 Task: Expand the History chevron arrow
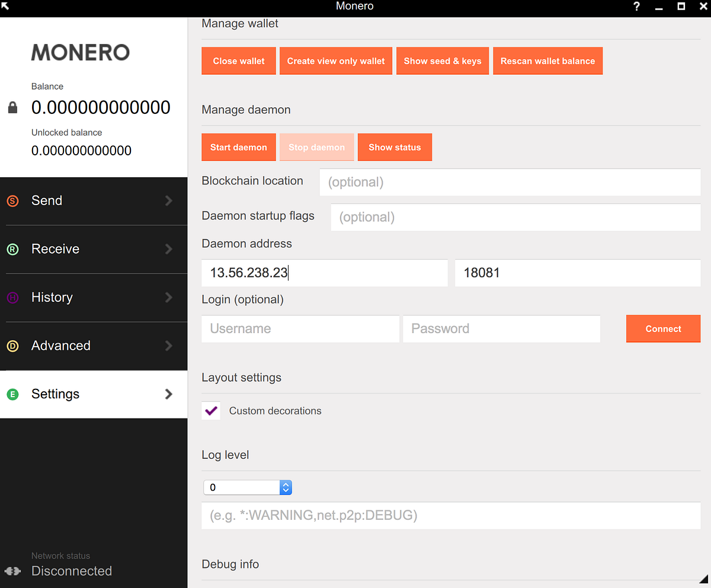(169, 298)
